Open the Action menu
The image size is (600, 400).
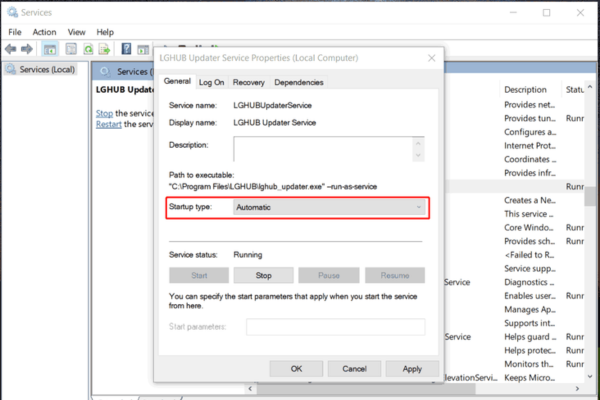[44, 32]
